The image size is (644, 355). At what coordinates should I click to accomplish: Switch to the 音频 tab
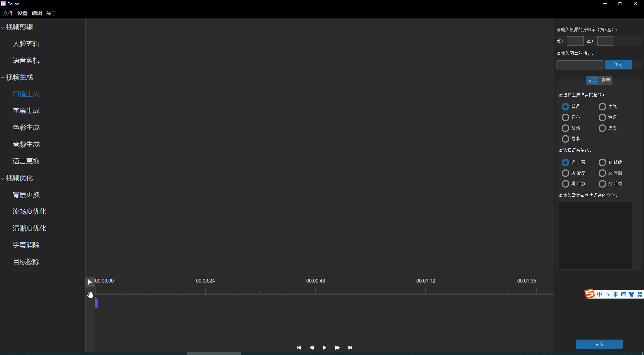tap(606, 81)
